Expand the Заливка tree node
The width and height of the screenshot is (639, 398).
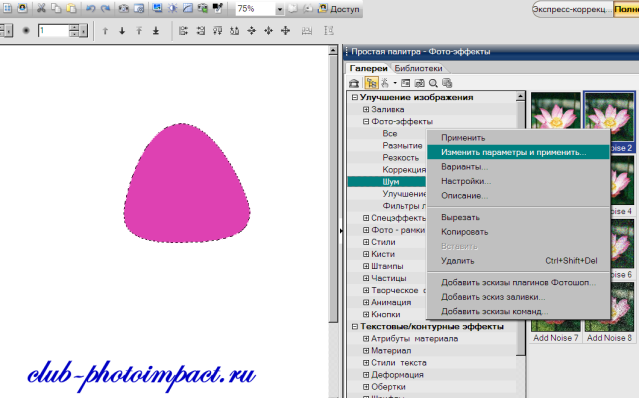tap(366, 110)
